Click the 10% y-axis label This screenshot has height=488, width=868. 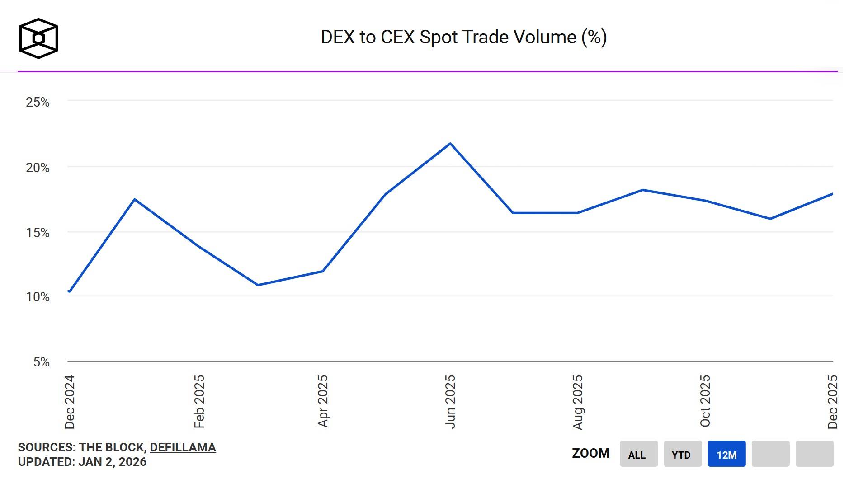tap(38, 297)
